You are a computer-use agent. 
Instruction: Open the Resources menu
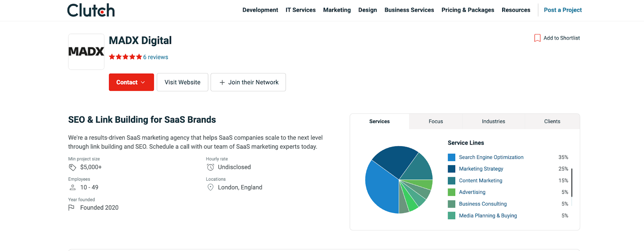[516, 10]
